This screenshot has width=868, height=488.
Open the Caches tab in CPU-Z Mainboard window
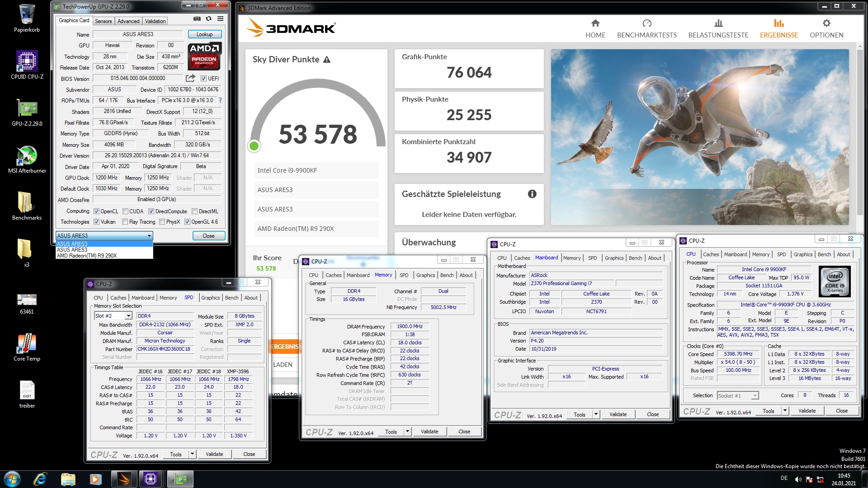tap(522, 258)
